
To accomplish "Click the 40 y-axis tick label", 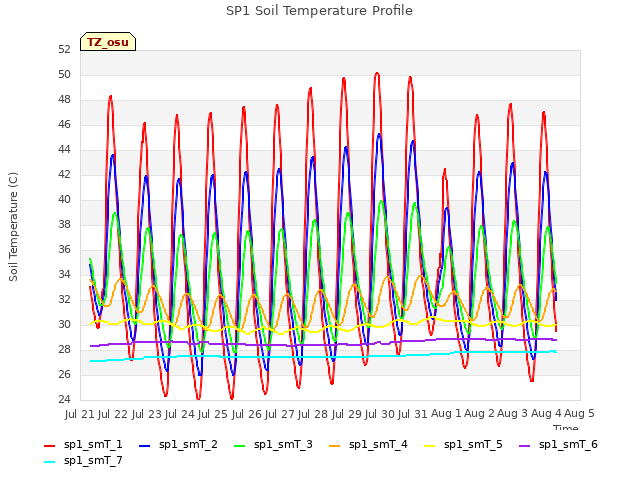I will 64,200.
